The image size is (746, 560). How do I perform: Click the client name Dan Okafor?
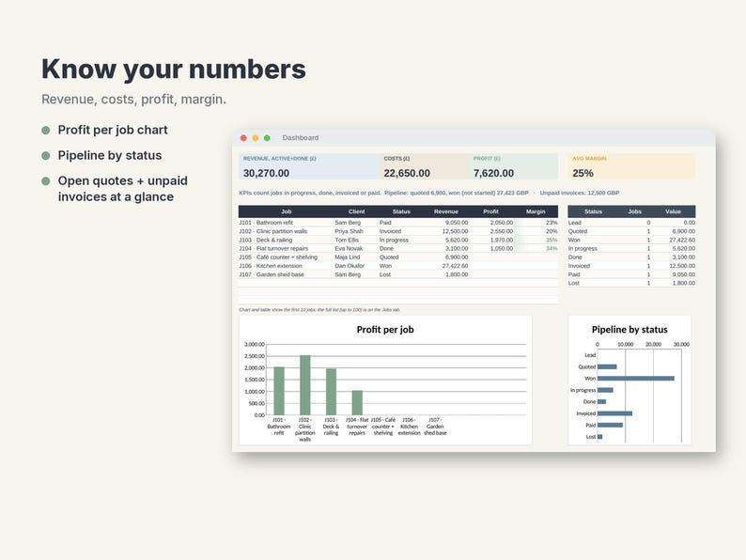click(x=350, y=266)
